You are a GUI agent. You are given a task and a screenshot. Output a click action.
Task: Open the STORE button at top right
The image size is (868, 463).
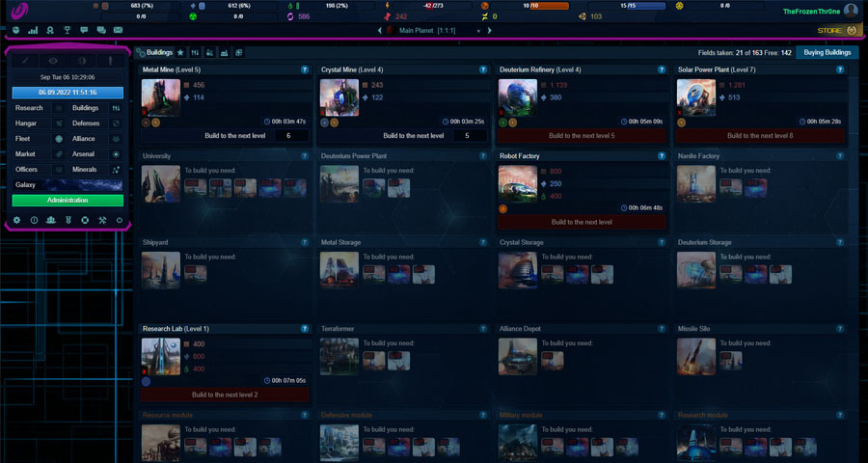click(839, 31)
